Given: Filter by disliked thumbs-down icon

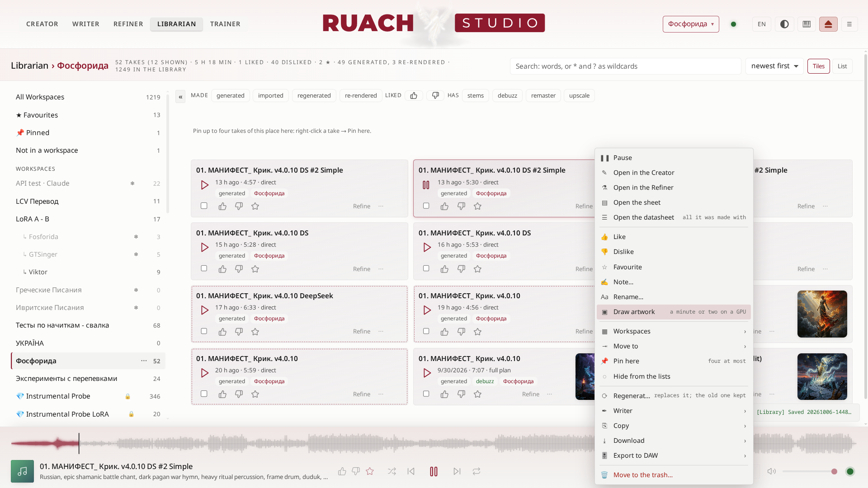Looking at the screenshot, I should (435, 95).
